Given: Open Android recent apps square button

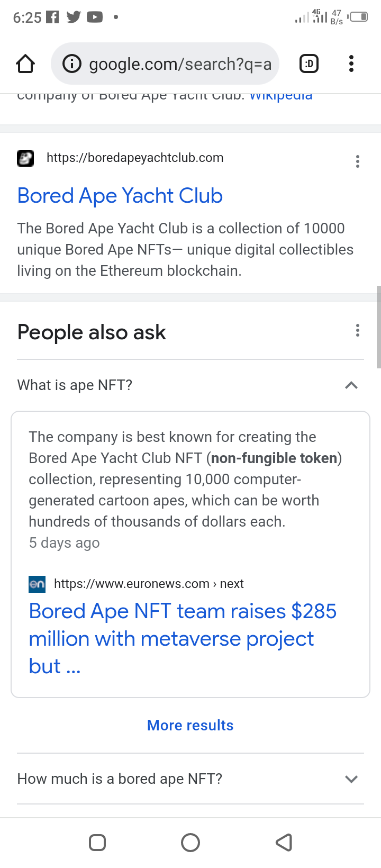Looking at the screenshot, I should click(97, 842).
